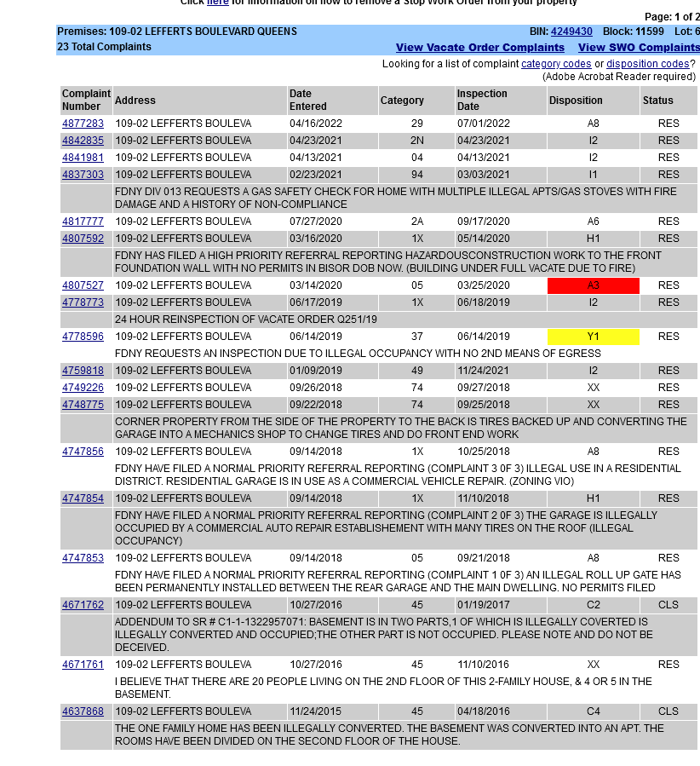Viewport: 700px width, 766px height.
Task: Select date entered 04/16/2022
Action: (x=316, y=124)
